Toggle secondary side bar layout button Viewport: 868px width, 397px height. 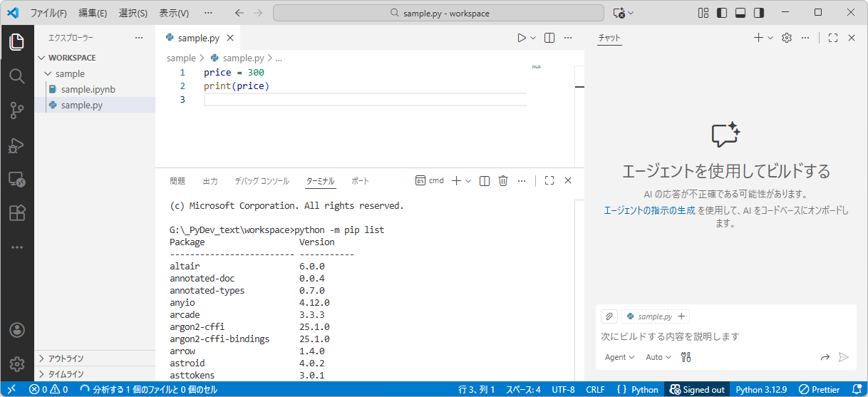coord(759,13)
